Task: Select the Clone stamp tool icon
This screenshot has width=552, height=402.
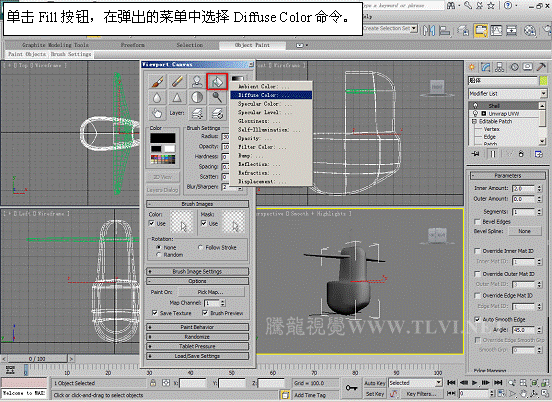Action: click(197, 82)
